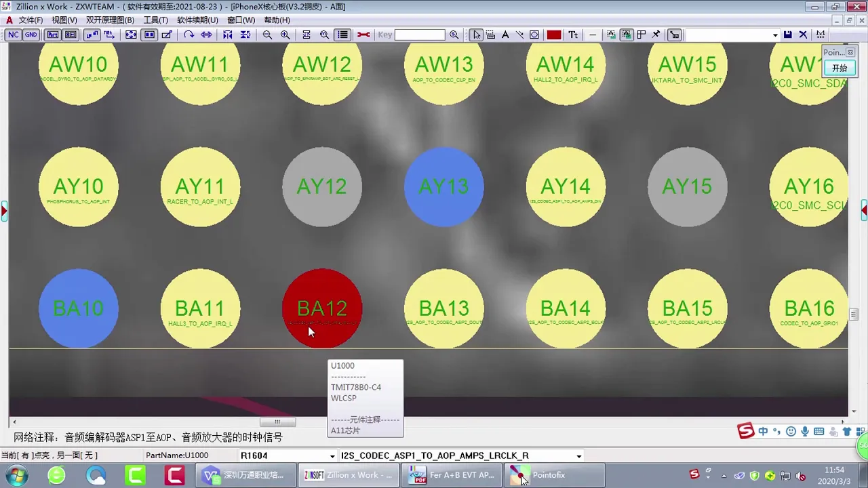Image resolution: width=868 pixels, height=488 pixels.
Task: Click the vertical scrollbar thumb on right
Action: tap(853, 314)
